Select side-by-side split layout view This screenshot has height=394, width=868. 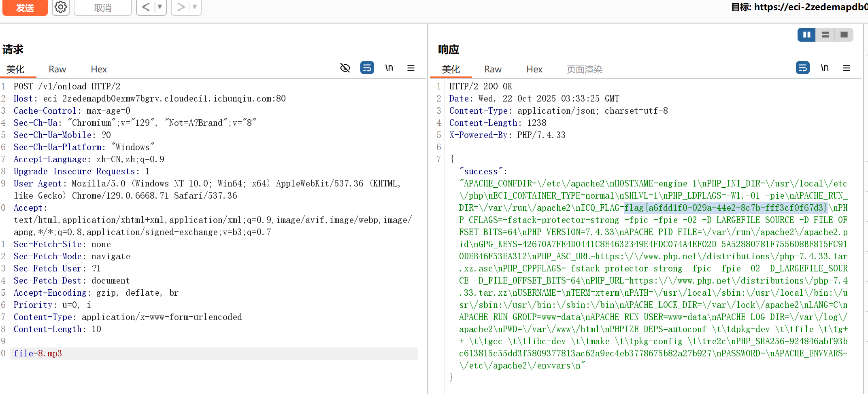(x=806, y=35)
